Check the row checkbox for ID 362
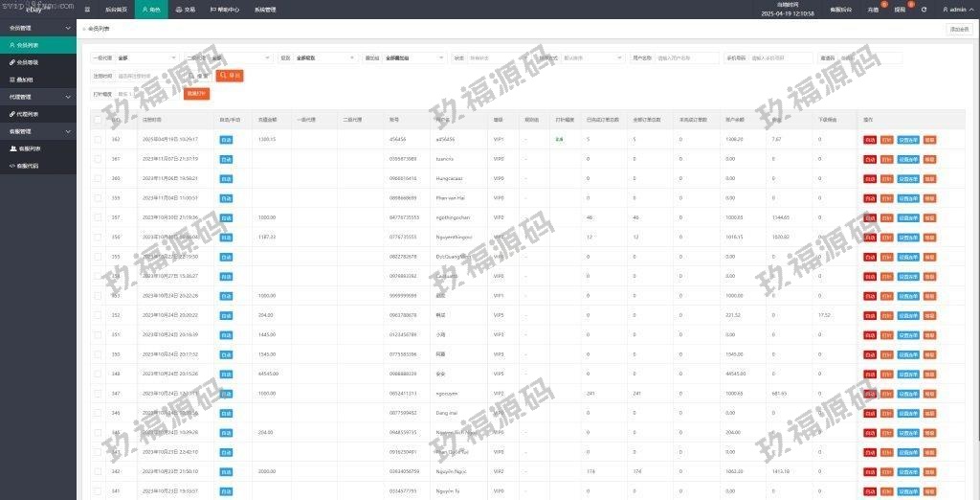The height and width of the screenshot is (500, 980). 98,139
